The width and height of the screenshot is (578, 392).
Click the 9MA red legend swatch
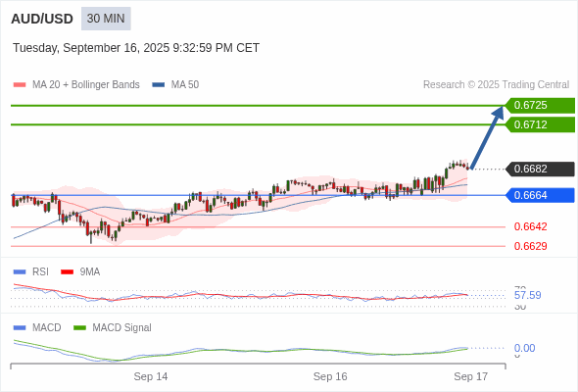click(67, 272)
